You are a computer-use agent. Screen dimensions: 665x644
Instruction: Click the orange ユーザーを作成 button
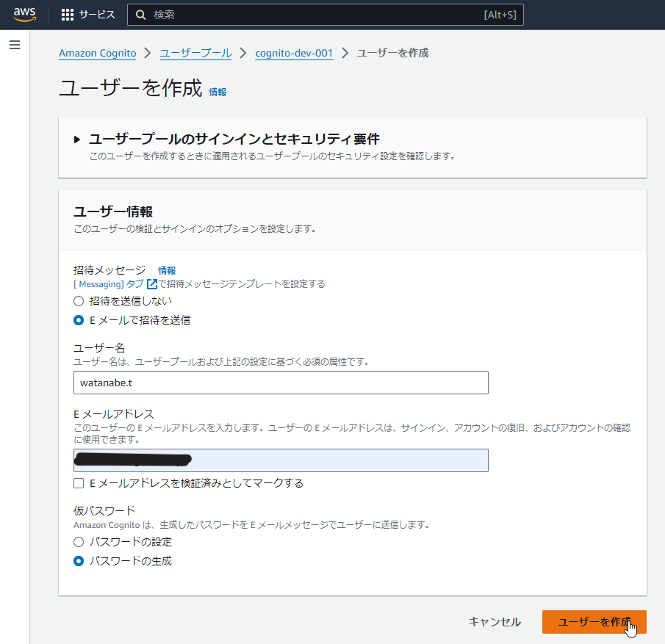tap(594, 622)
